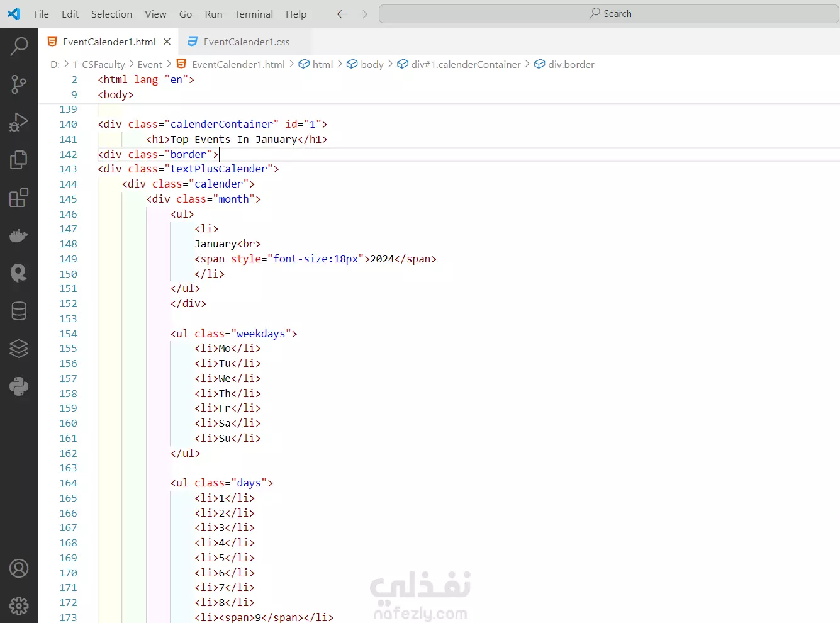Open the Python extension view

click(19, 386)
